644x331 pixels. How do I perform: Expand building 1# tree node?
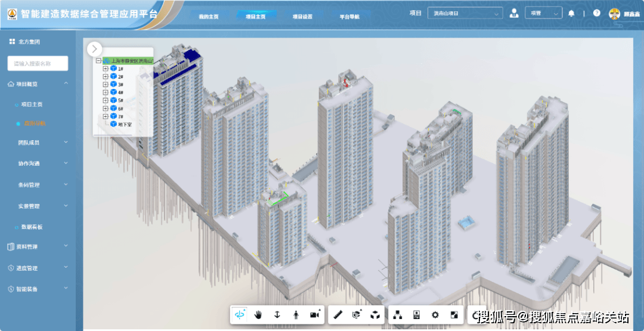pos(106,69)
